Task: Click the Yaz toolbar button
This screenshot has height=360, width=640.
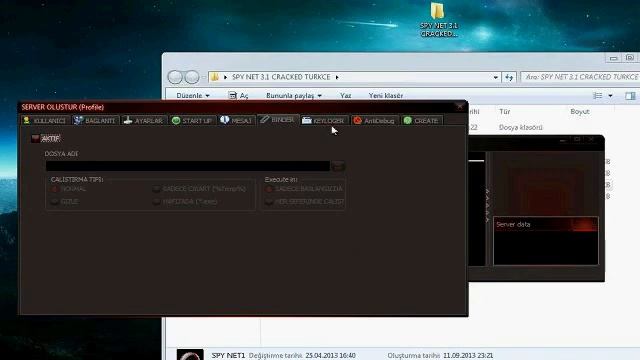Action: [346, 96]
